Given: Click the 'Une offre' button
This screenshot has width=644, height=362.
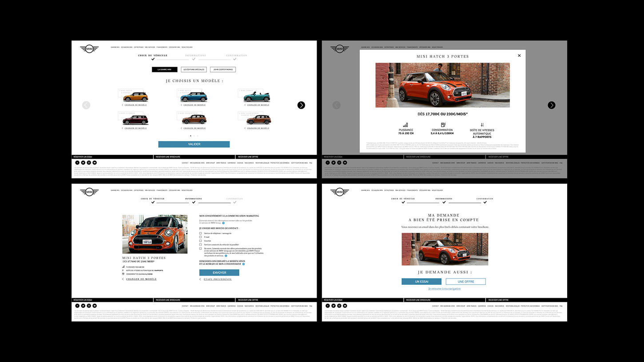Looking at the screenshot, I should (466, 282).
